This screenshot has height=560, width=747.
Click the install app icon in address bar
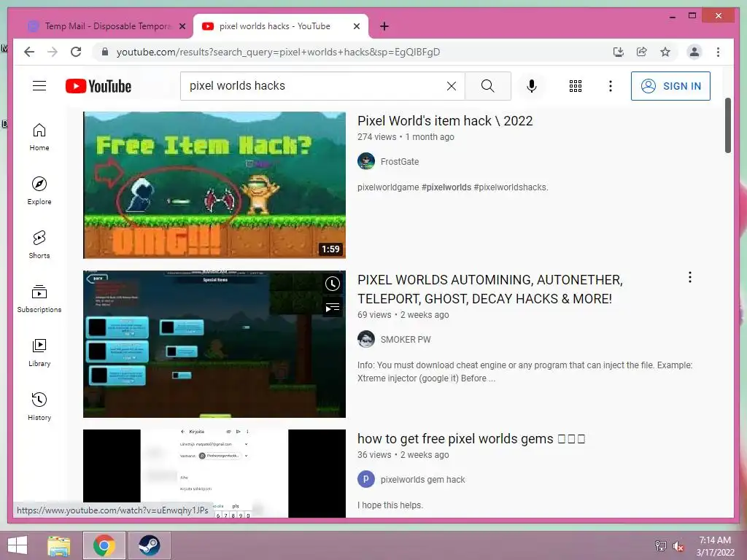pos(619,52)
